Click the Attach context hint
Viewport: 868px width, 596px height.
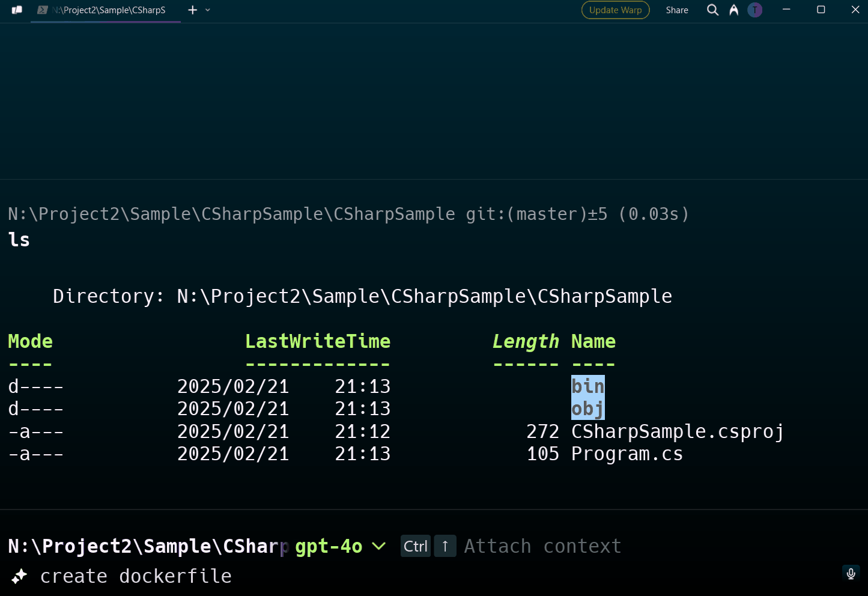tap(542, 546)
